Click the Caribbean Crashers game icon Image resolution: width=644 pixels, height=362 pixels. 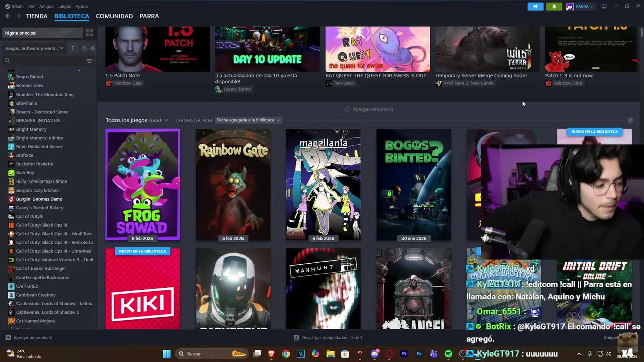11,295
